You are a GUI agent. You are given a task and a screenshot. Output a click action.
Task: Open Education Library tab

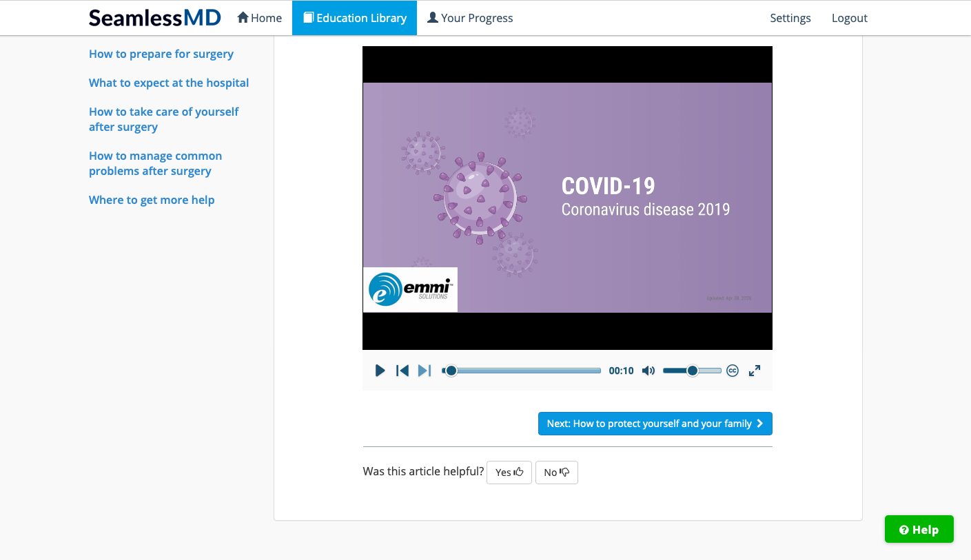point(354,18)
